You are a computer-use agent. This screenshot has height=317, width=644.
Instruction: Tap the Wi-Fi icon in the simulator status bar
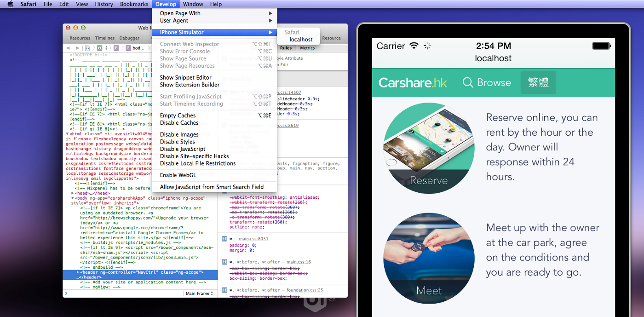(414, 46)
